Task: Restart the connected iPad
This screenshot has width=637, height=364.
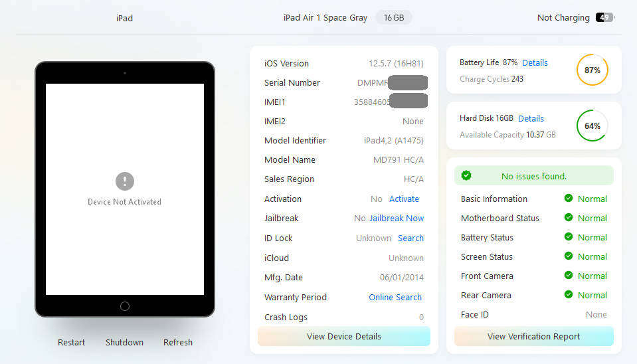Action: (x=71, y=343)
